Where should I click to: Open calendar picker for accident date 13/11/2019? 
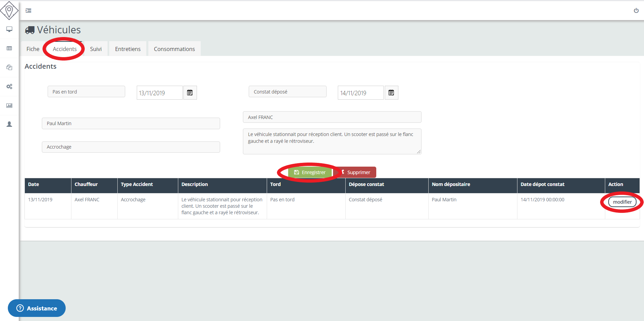(x=190, y=93)
